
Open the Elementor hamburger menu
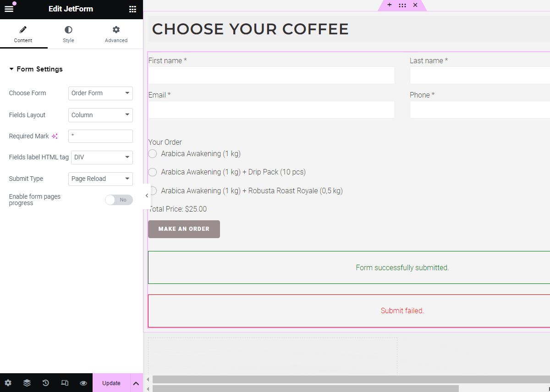click(8, 8)
